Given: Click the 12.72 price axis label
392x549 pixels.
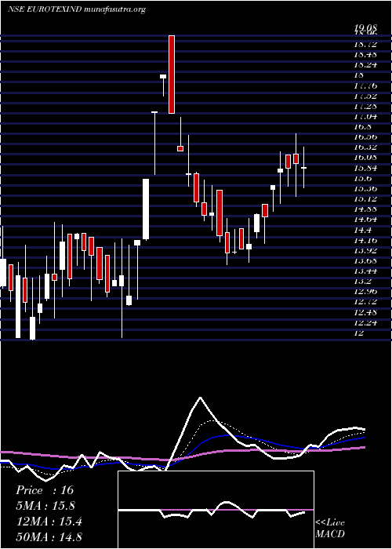Looking at the screenshot, I should click(365, 302).
